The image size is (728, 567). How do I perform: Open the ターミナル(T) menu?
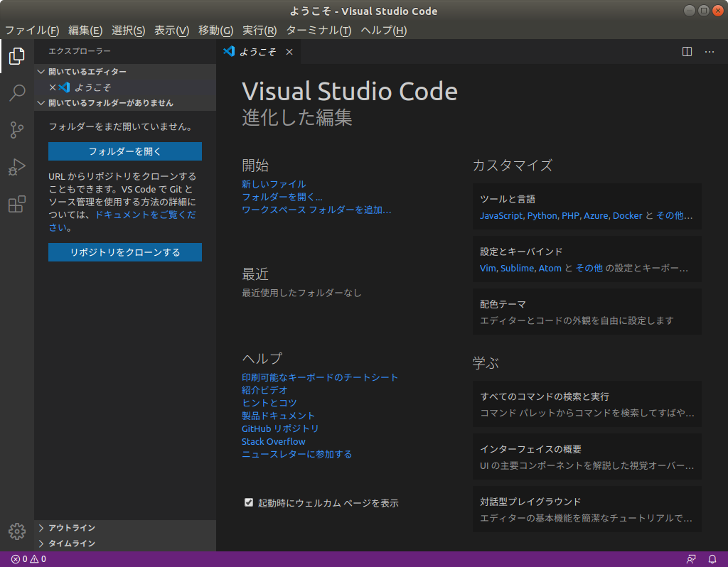click(319, 31)
